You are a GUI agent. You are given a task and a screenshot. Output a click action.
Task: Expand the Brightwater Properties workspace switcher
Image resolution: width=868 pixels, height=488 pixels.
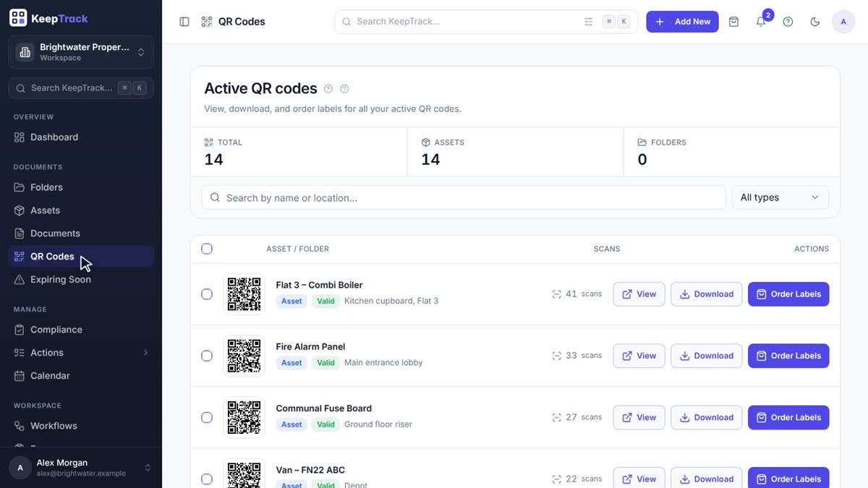pos(81,52)
